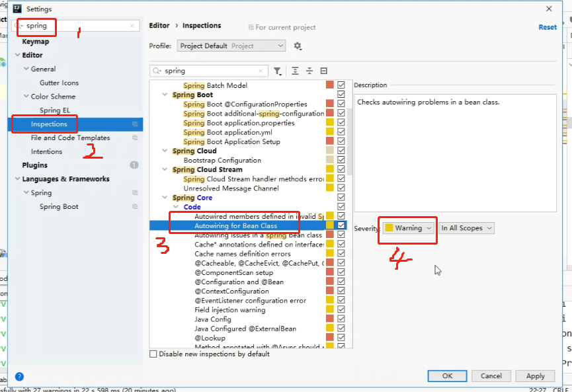Click Spring Boot application.properties severity swatch
This screenshot has width=572, height=392.
[x=330, y=122]
